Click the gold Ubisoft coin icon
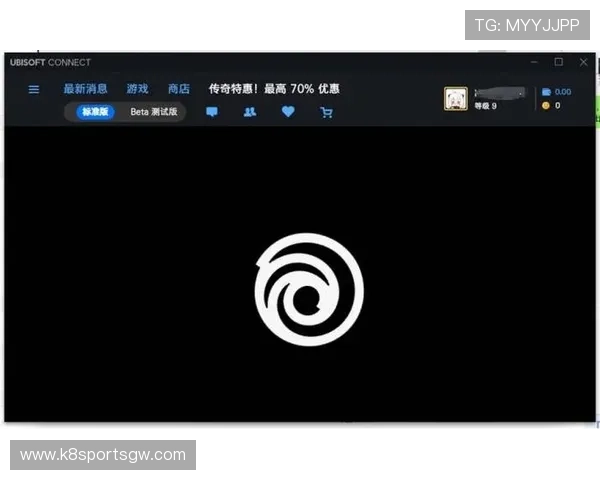Image resolution: width=600 pixels, height=480 pixels. (545, 105)
